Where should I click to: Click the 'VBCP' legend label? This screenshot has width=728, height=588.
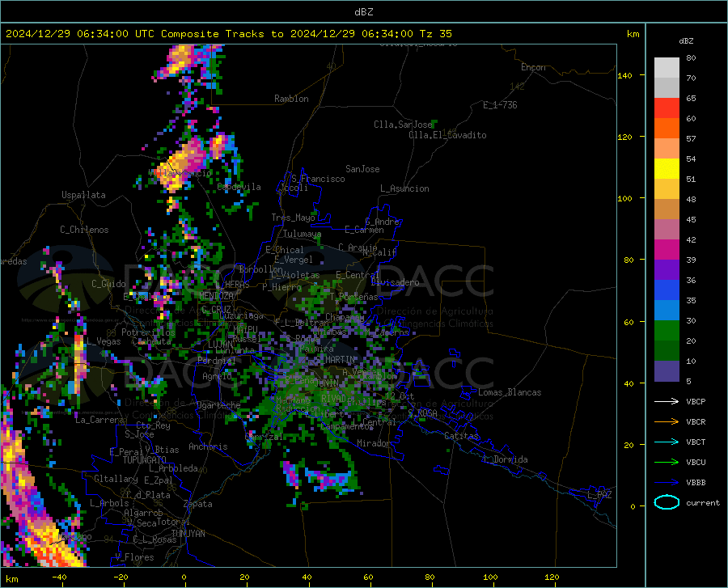pos(696,402)
